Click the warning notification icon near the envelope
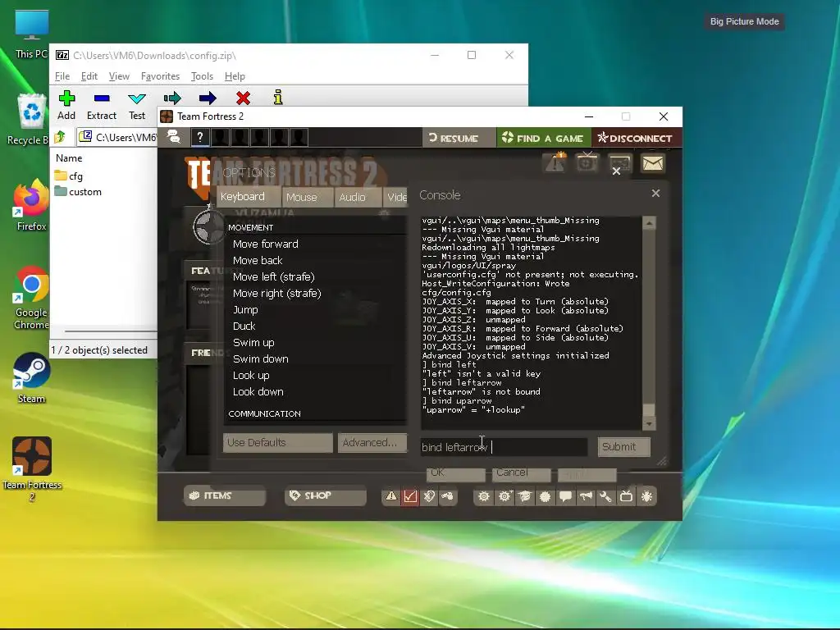Viewport: 840px width, 630px height. click(x=555, y=163)
